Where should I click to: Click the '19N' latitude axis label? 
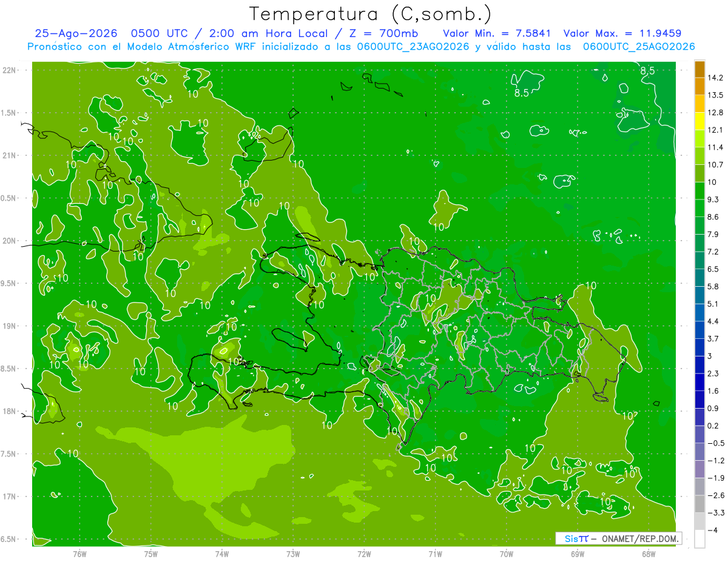click(10, 326)
